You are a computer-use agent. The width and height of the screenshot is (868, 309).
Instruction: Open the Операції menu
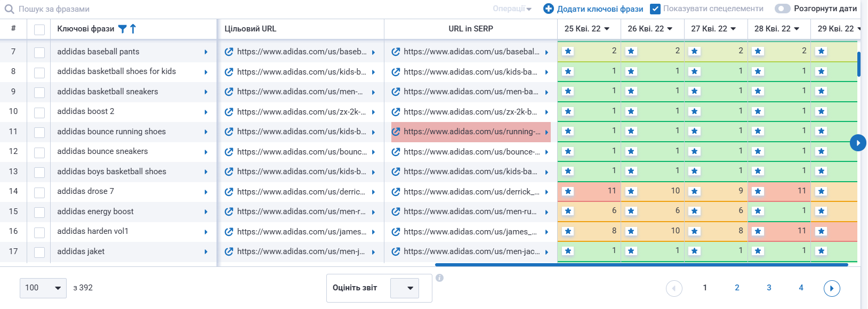point(512,9)
